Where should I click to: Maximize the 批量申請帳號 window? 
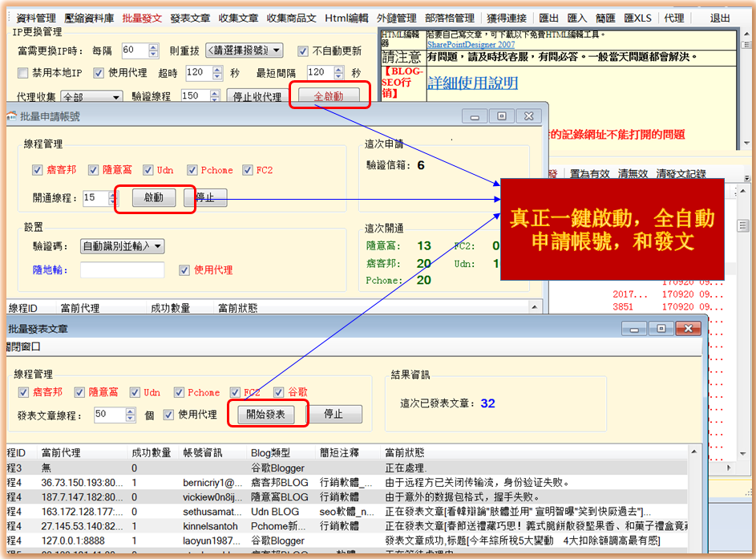[x=502, y=116]
